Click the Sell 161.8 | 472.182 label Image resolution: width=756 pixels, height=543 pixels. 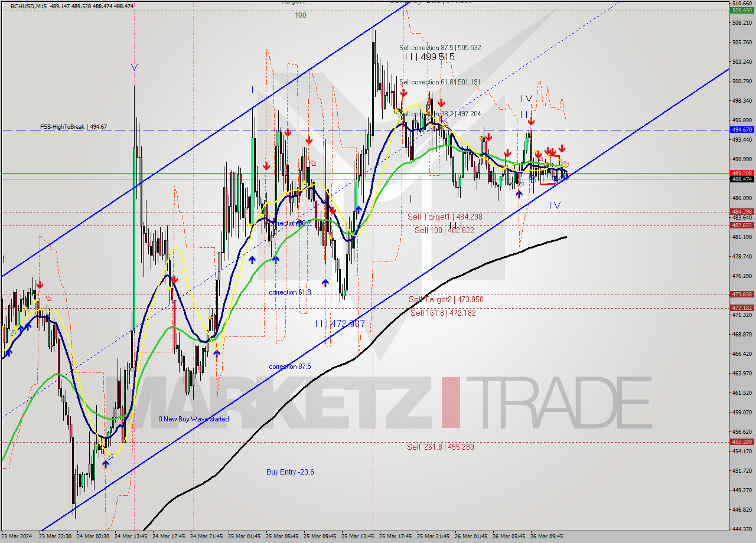coord(443,313)
